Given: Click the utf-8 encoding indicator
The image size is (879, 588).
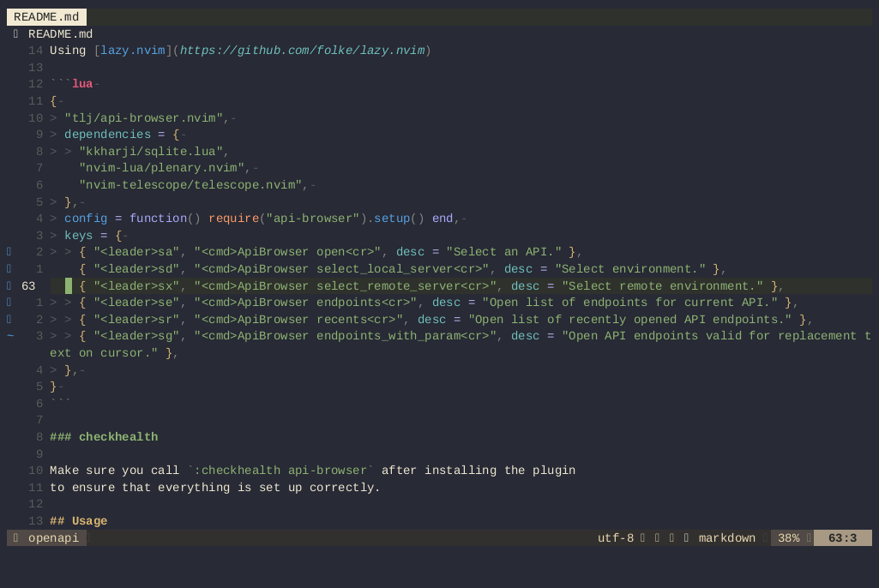Looking at the screenshot, I should (616, 538).
